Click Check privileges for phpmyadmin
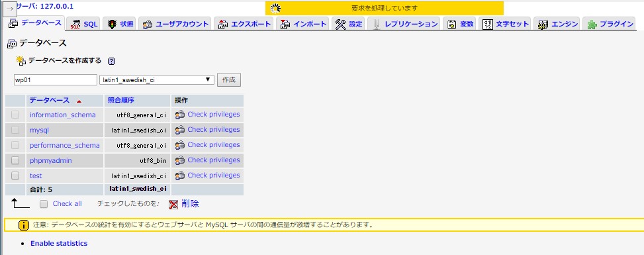Viewport: 644px width, 255px height. [214, 160]
